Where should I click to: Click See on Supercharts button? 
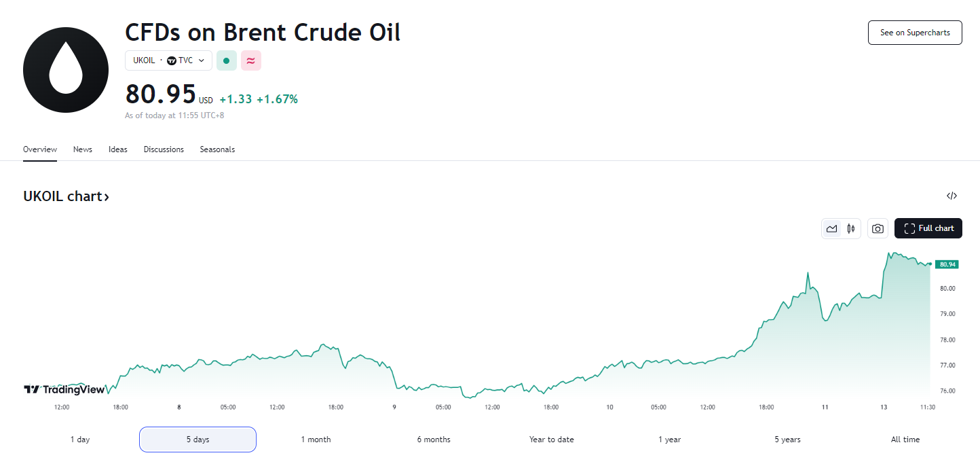tap(915, 33)
